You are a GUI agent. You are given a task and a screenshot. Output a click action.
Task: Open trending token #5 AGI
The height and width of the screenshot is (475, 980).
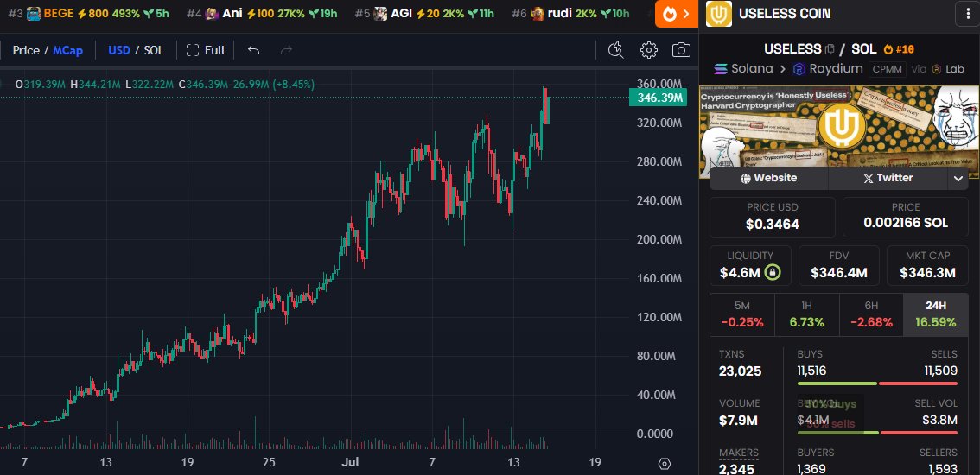426,14
